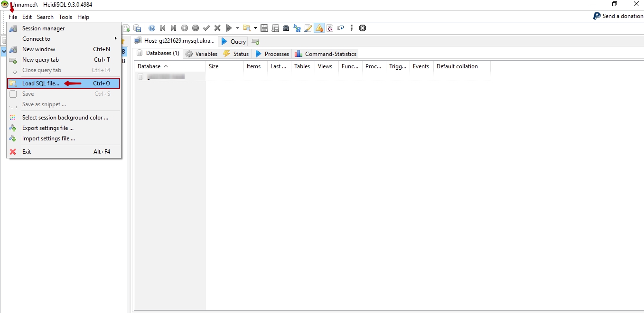Switch to the Status tab
The height and width of the screenshot is (313, 644).
coord(236,54)
